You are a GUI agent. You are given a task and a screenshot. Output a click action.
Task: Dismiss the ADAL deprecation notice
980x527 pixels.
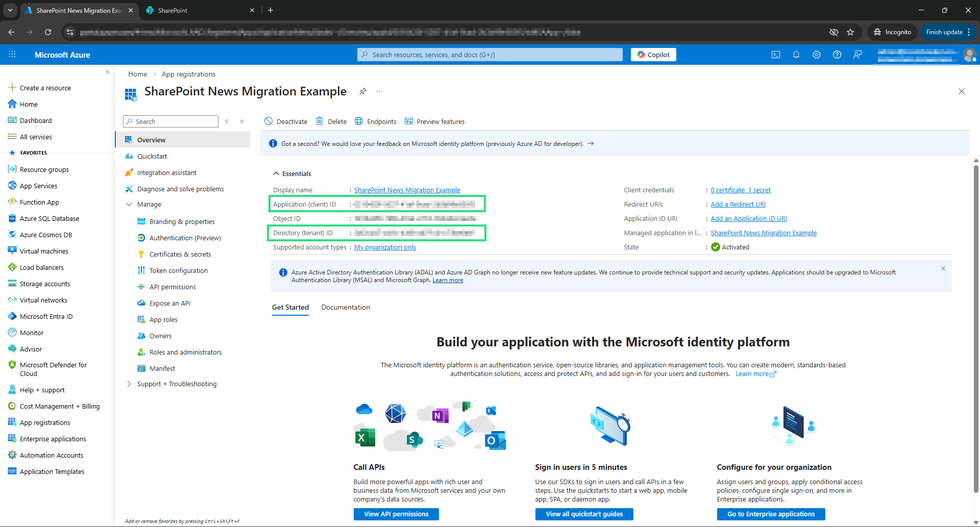point(943,268)
